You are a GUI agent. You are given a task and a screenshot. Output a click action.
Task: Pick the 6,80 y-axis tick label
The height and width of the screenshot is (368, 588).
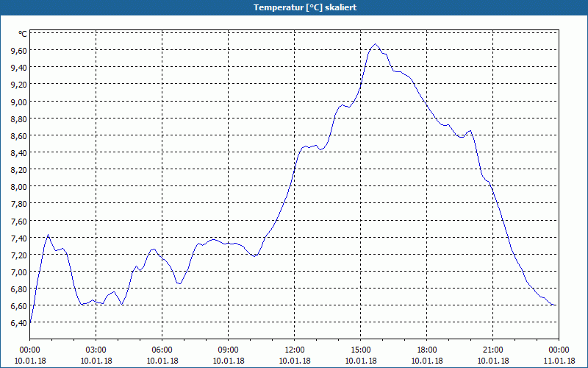tap(20, 289)
